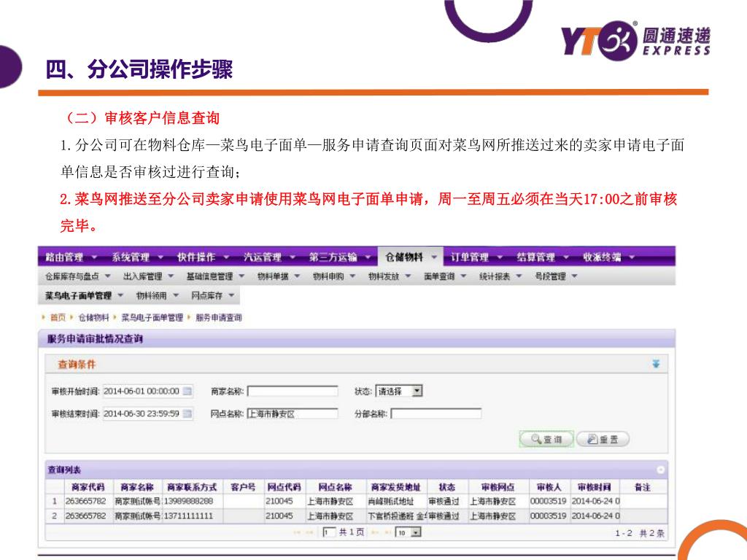Open the 快件操作 menu
Image resolution: width=747 pixels, height=560 pixels.
click(203, 257)
